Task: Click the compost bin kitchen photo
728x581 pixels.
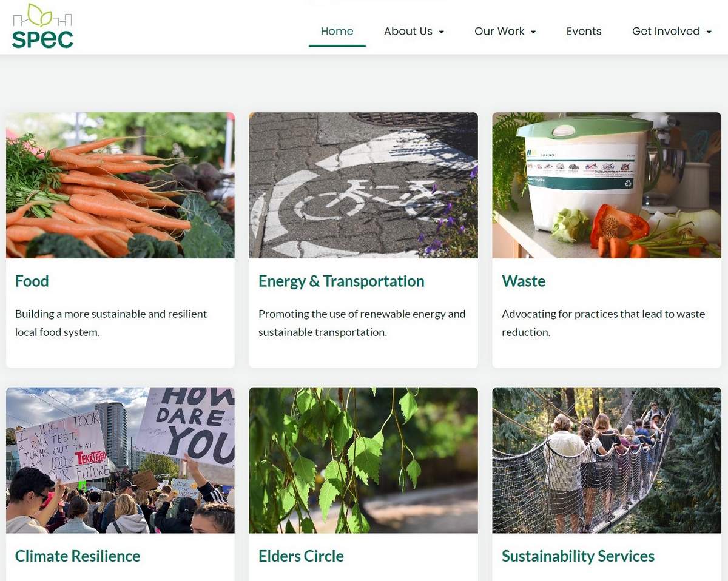Action: point(607,186)
